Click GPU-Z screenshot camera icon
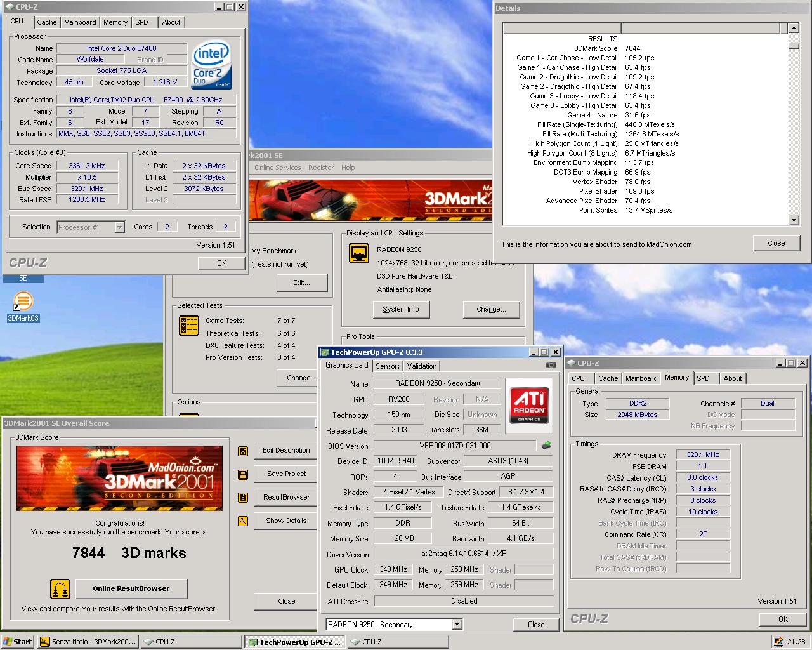Viewport: 812px width, 650px height. coord(551,365)
